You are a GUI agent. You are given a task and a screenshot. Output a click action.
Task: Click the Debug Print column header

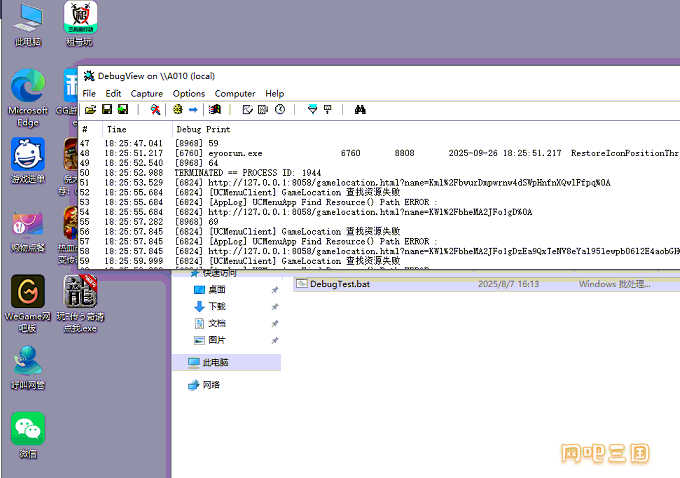click(x=203, y=129)
